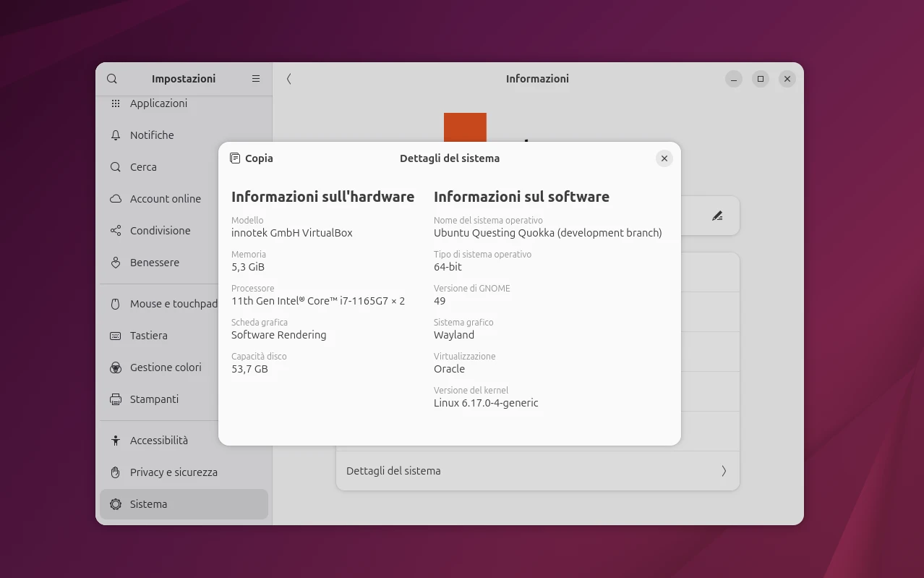The image size is (924, 578).
Task: Switch to the Privacy e sicurezza section
Action: [x=174, y=472]
